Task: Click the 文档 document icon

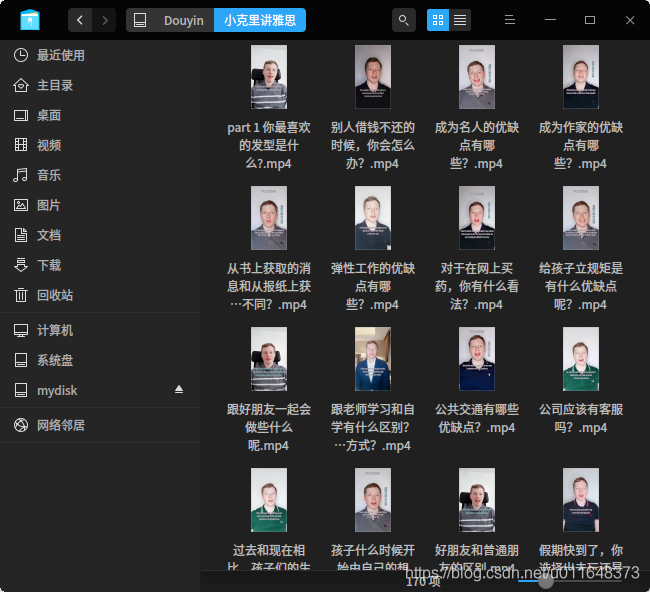Action: (21, 235)
